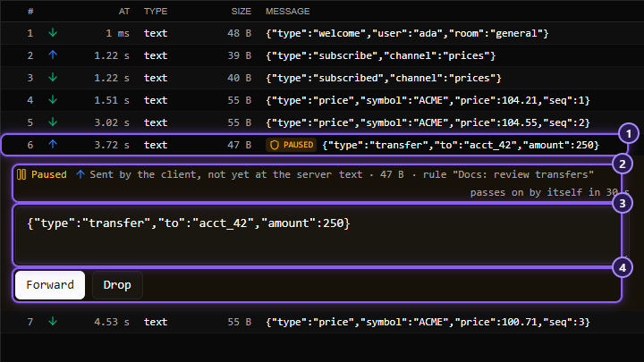Click the received arrow icon in row 1

53,33
